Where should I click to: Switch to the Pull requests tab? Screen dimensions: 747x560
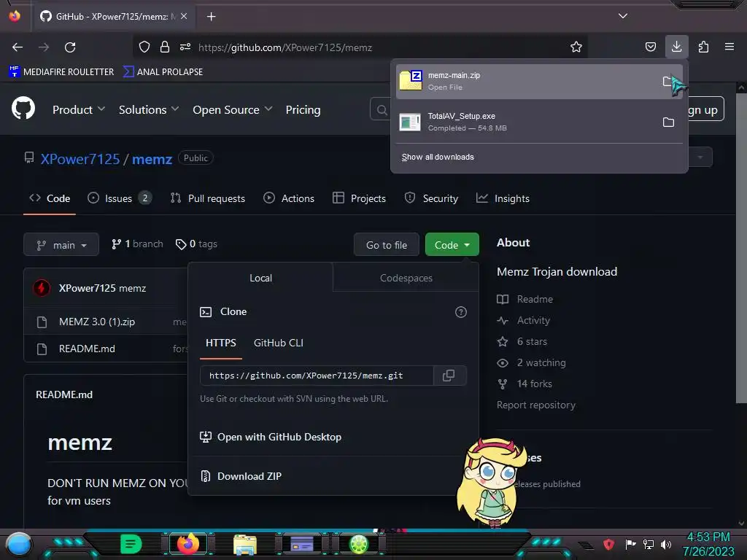[x=208, y=198]
